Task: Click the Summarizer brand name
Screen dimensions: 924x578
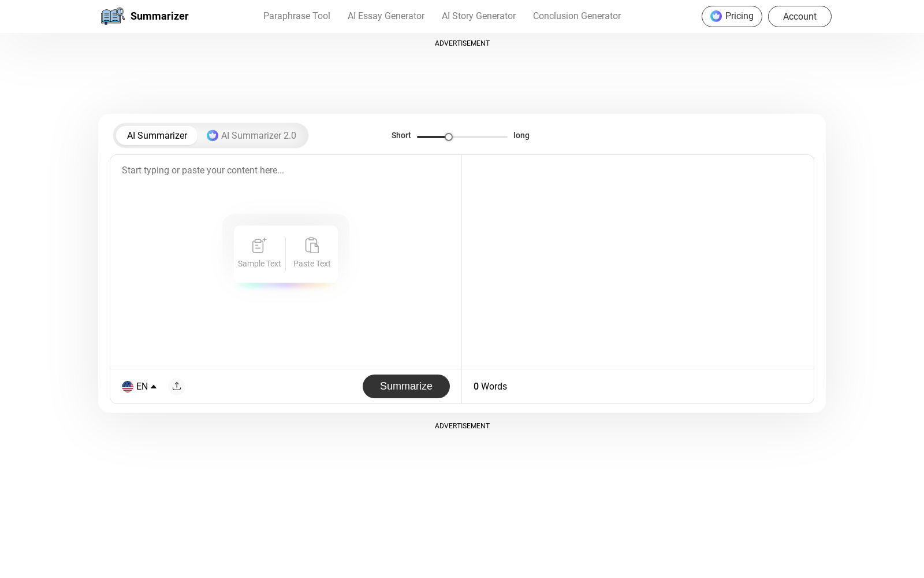Action: [x=159, y=16]
